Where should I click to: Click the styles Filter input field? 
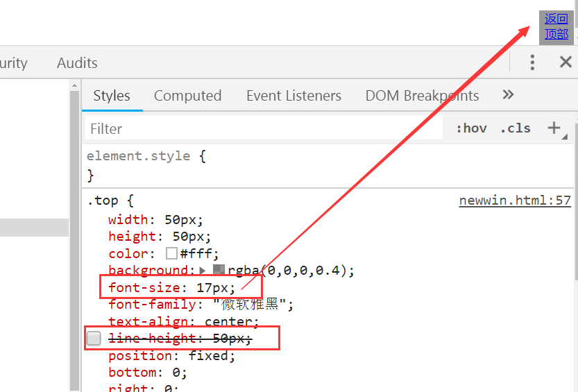tap(264, 128)
